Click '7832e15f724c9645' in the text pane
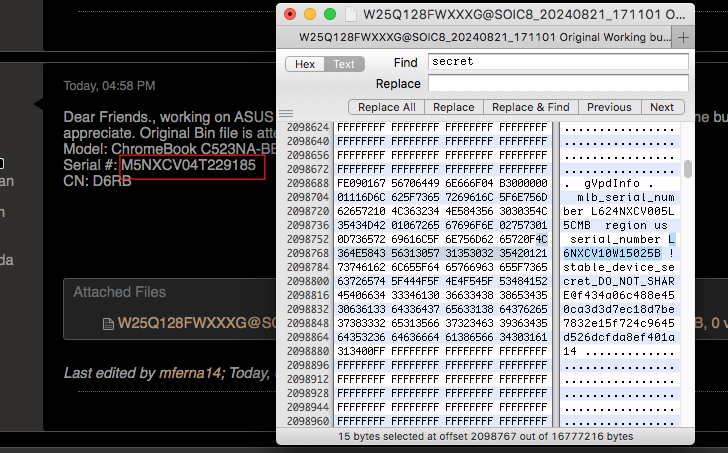This screenshot has height=453, width=728. click(x=619, y=324)
